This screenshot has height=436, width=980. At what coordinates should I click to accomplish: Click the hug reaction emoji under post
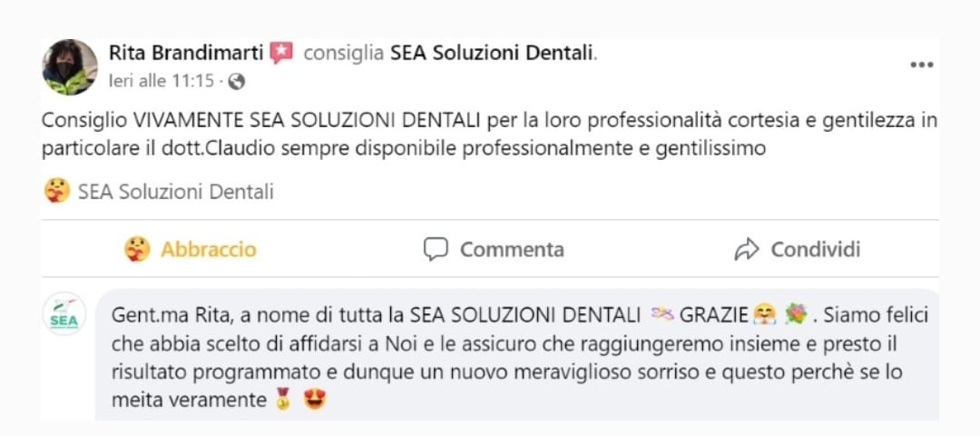(x=57, y=191)
